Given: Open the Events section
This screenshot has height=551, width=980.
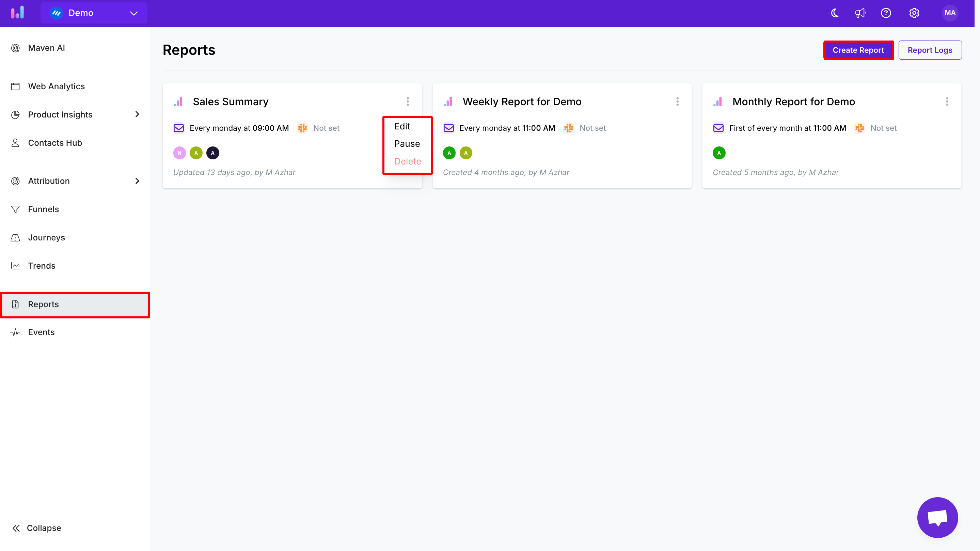Looking at the screenshot, I should tap(42, 332).
